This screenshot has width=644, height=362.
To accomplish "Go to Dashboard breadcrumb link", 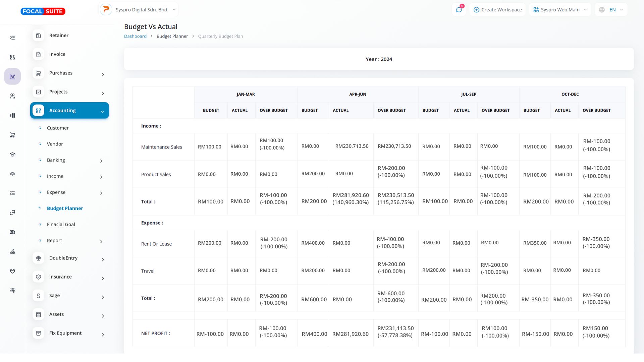I will coord(135,36).
